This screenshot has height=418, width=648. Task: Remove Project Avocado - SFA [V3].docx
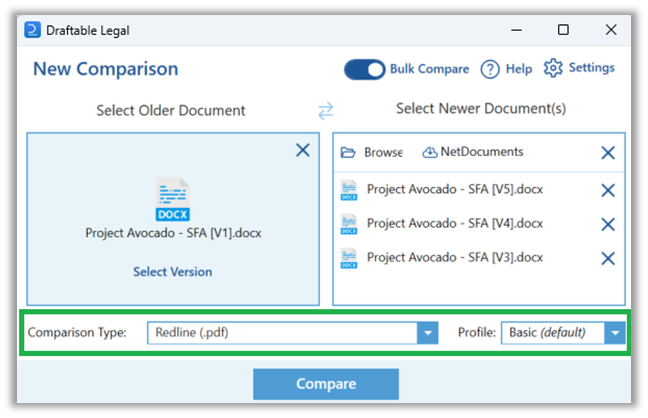tap(608, 258)
